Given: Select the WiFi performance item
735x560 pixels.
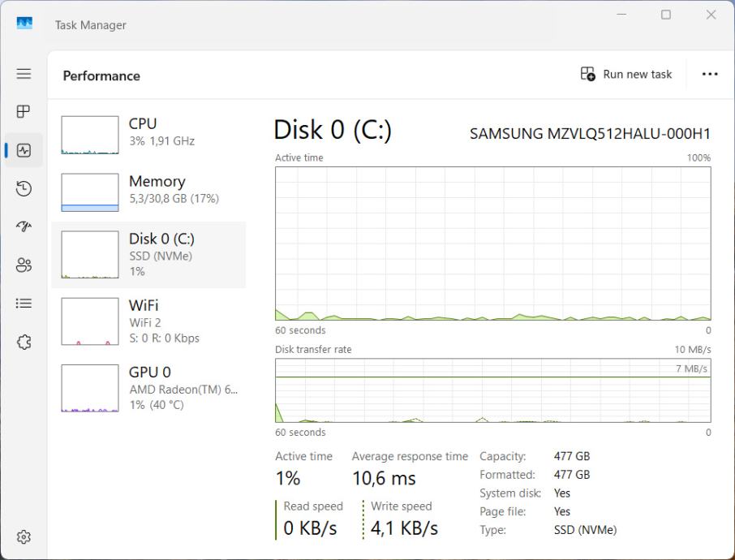Looking at the screenshot, I should (148, 321).
